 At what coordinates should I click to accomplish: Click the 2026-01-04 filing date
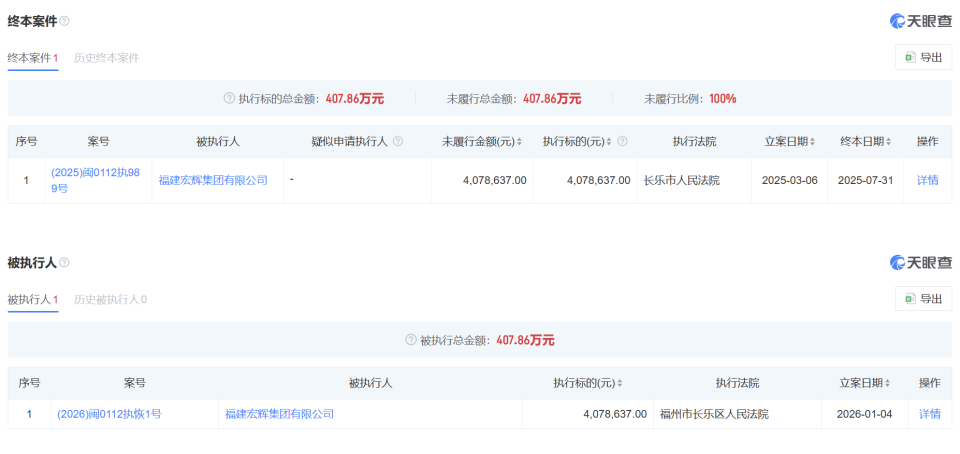point(864,414)
